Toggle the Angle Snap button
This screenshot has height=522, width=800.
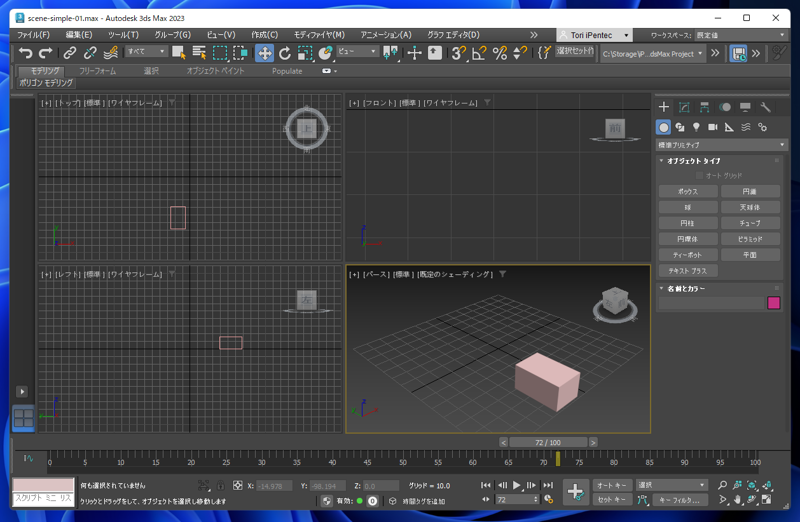point(479,53)
